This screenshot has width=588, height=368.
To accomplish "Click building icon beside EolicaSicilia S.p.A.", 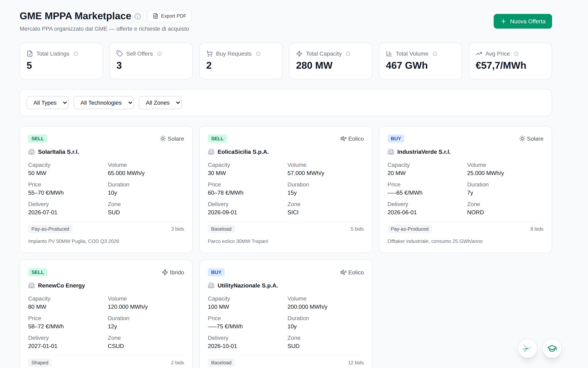I will (211, 152).
